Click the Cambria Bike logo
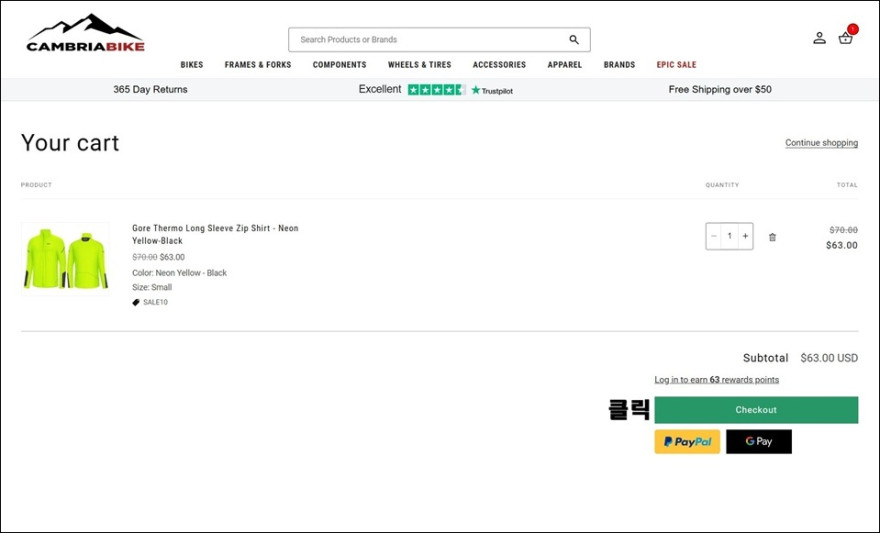 click(85, 34)
